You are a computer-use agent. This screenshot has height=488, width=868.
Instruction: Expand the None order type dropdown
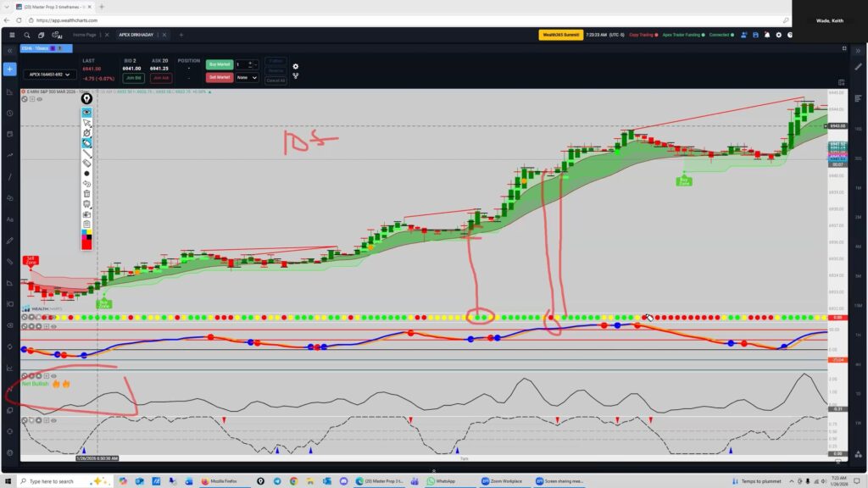point(248,77)
